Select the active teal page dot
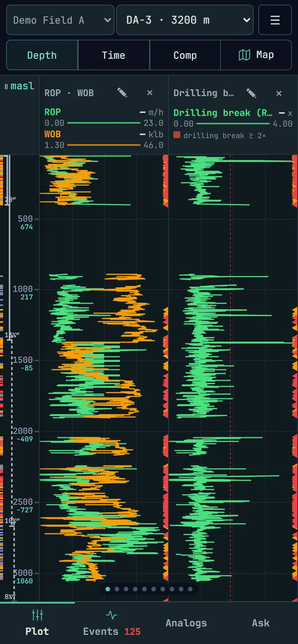Screen dimensions: 298x644 point(108,589)
